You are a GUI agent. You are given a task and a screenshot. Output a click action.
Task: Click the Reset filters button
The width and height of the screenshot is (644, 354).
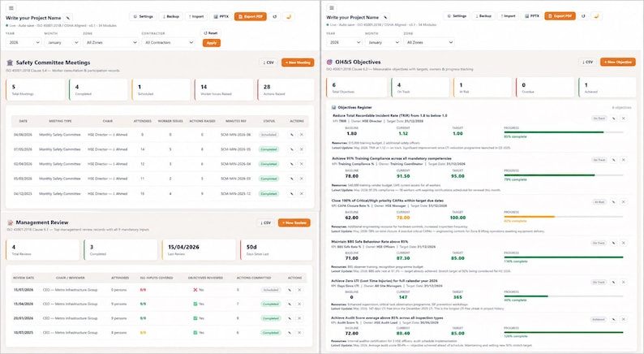point(211,33)
